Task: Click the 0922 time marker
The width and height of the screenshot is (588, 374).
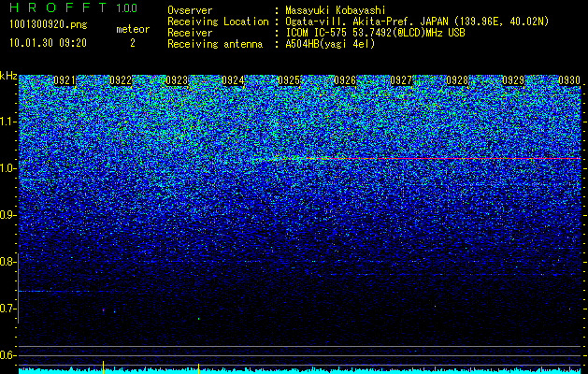Action: (121, 80)
